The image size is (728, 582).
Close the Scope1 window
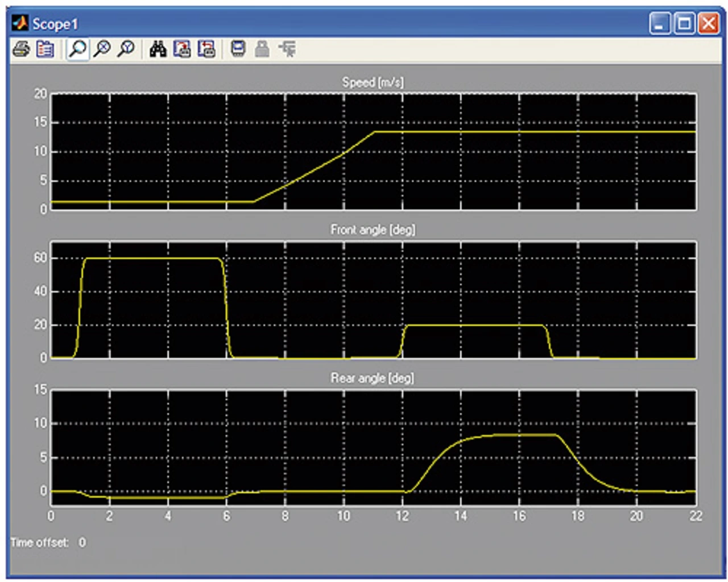[x=709, y=24]
